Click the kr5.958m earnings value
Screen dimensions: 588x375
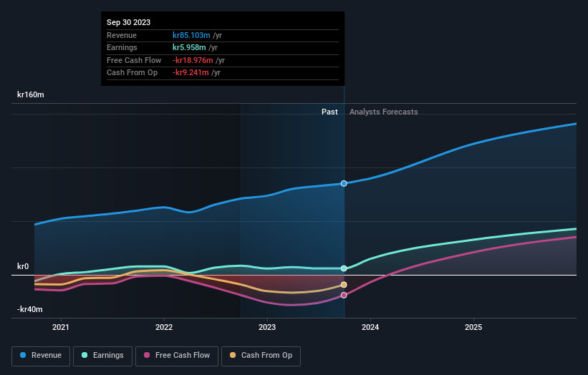pyautogui.click(x=189, y=47)
